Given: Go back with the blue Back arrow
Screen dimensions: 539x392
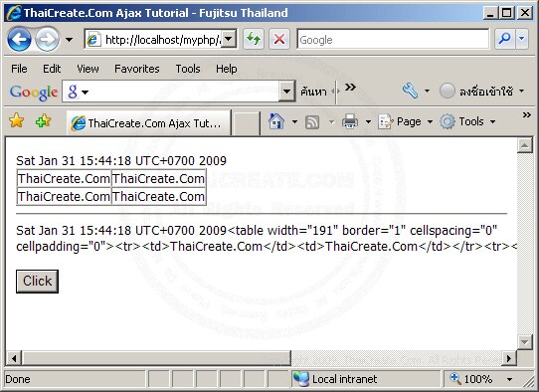Looking at the screenshot, I should click(x=19, y=40).
